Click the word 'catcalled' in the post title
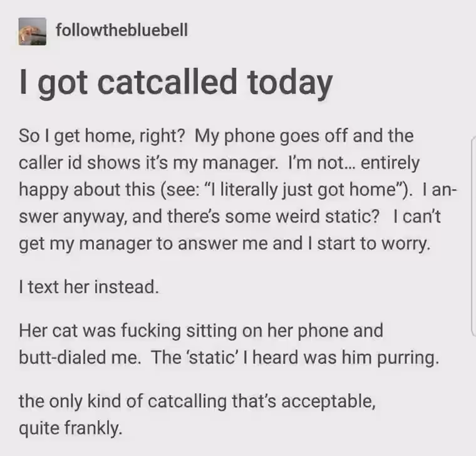The width and height of the screenshot is (476, 456). [167, 81]
